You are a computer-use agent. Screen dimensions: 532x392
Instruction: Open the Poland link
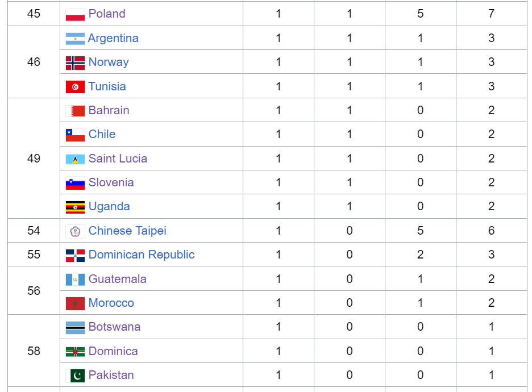[107, 14]
